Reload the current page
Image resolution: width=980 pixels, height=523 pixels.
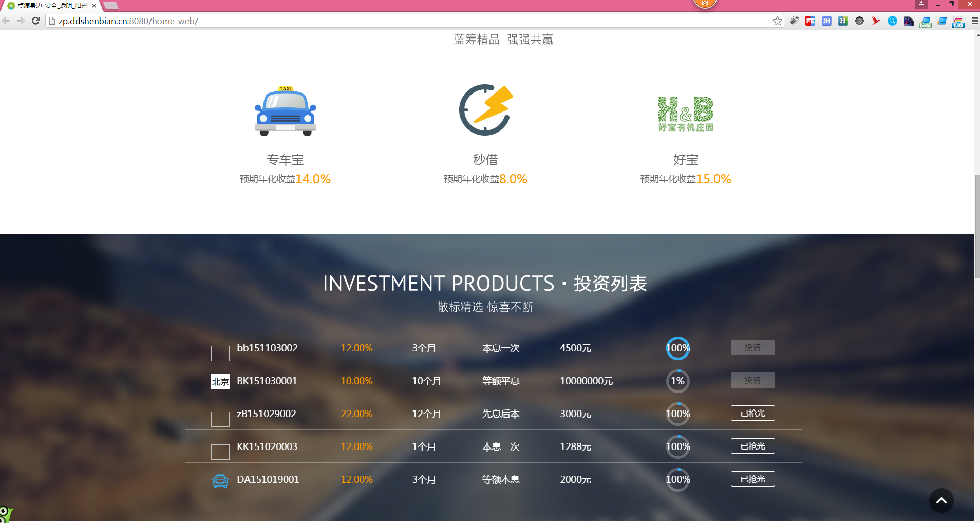35,21
